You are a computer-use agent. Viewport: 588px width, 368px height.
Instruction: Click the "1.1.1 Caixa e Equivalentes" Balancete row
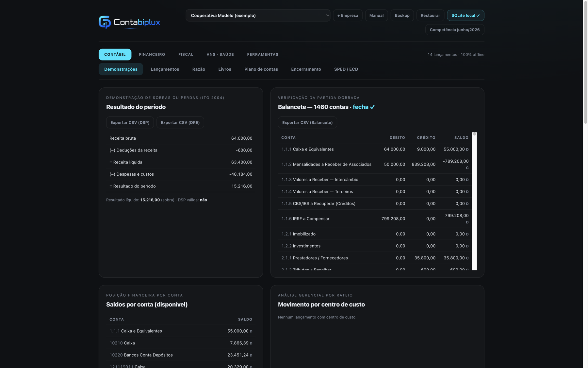click(375, 149)
